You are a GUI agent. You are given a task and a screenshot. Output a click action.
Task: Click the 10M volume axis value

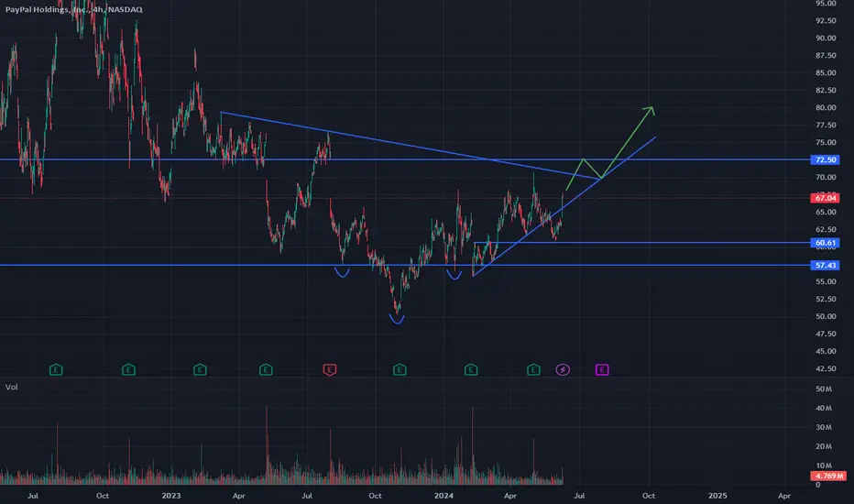[824, 466]
